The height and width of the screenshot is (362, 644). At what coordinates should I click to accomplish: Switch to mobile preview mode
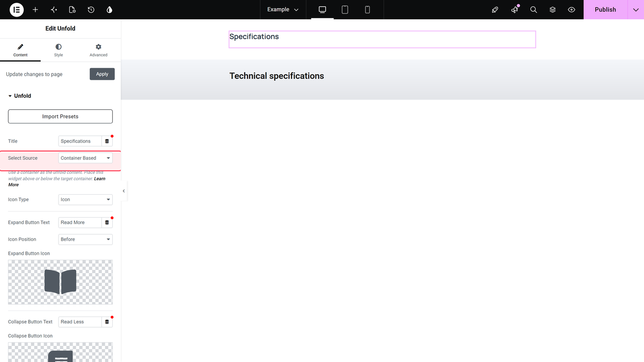tap(368, 10)
